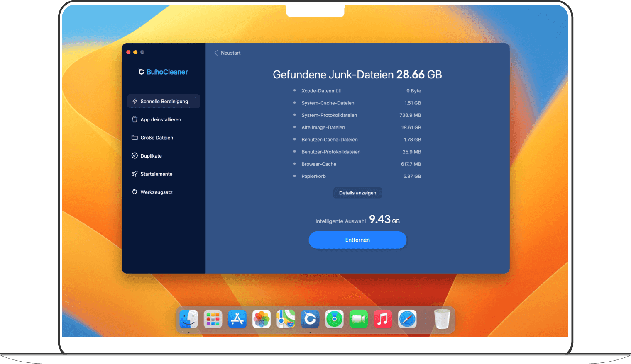Switch to Duplikate section
Image resolution: width=631 pixels, height=364 pixels.
164,156
